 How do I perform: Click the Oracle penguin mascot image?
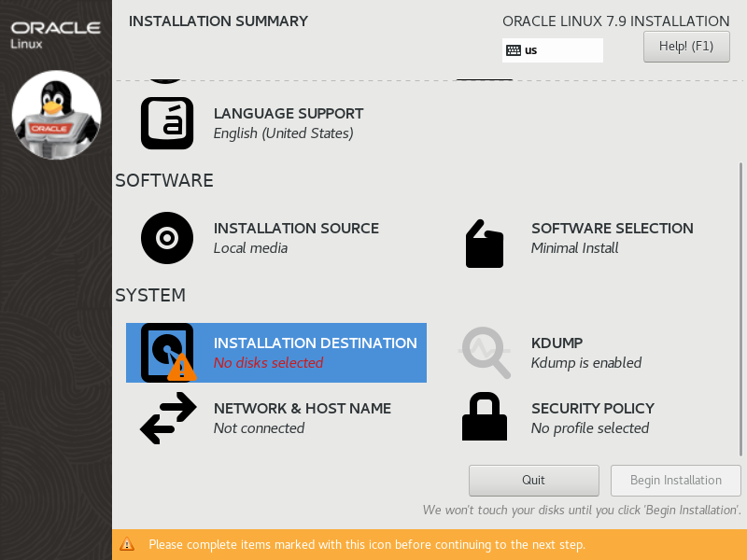[x=56, y=115]
